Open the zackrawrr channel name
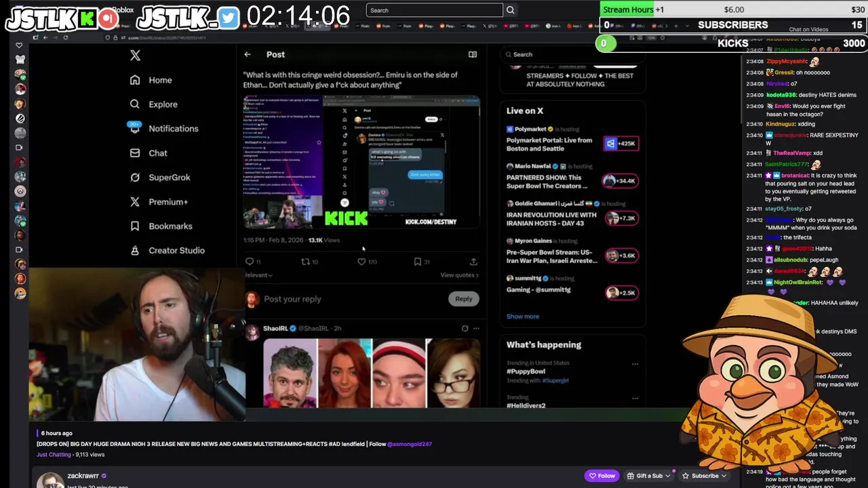Image resolution: width=868 pixels, height=488 pixels. [83, 476]
